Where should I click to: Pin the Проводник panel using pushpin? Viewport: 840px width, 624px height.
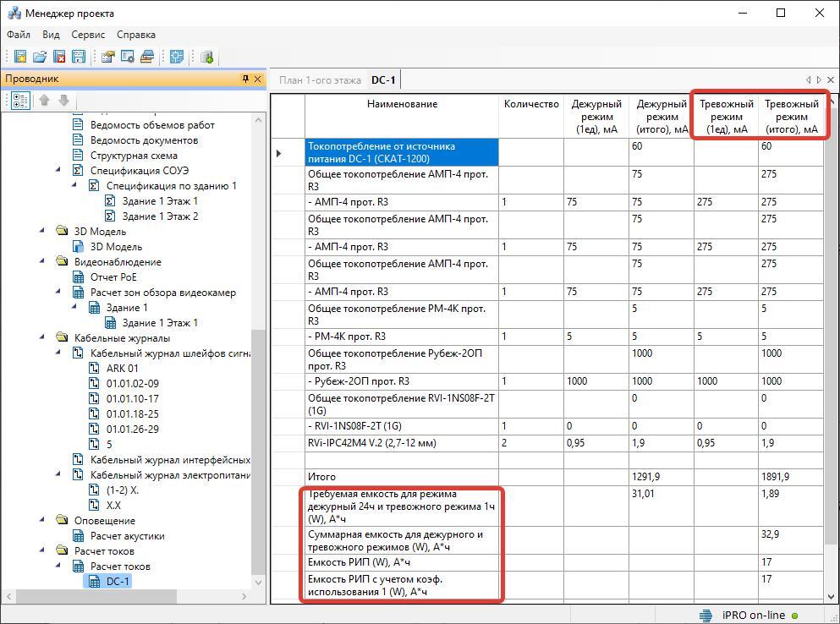[245, 79]
